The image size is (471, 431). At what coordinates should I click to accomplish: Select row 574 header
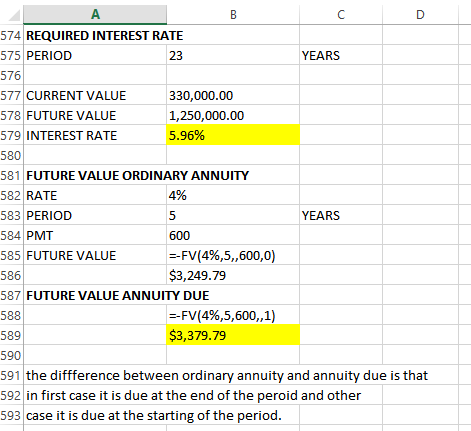click(x=11, y=35)
